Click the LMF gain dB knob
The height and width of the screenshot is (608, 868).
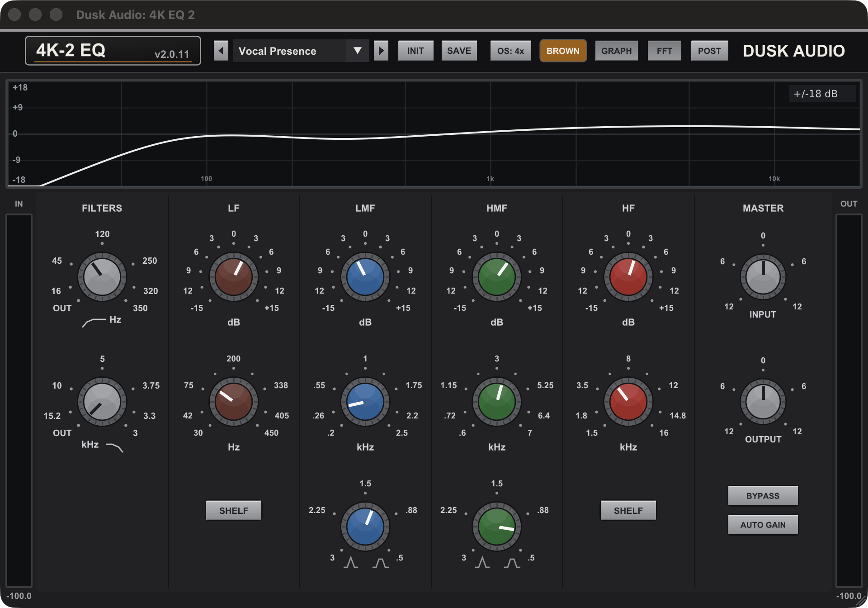365,277
